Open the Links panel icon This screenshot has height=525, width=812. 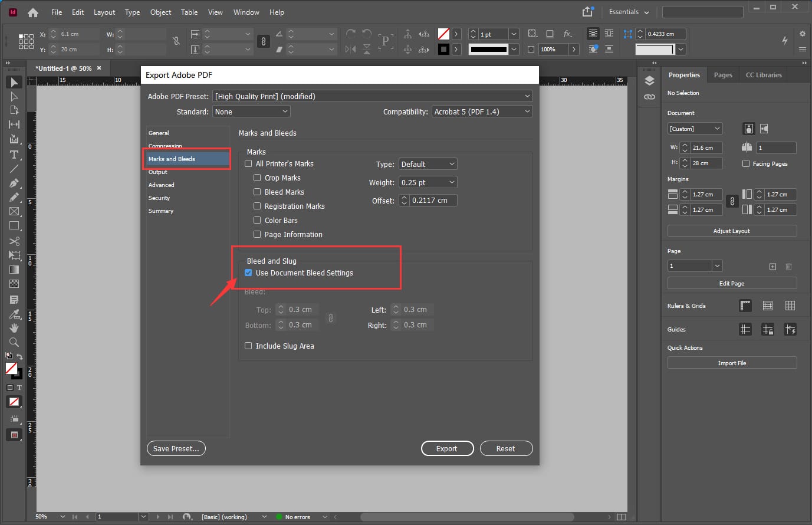coord(649,97)
